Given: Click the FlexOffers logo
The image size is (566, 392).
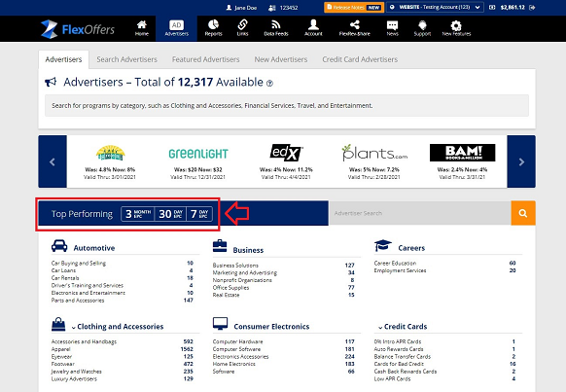Looking at the screenshot, I should coord(78,29).
